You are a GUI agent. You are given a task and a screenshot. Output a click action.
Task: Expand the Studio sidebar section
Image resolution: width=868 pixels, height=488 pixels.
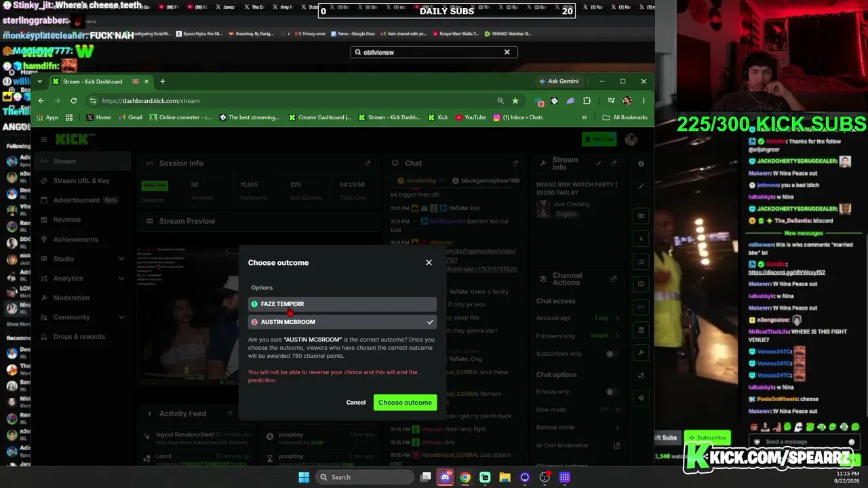[x=121, y=259]
